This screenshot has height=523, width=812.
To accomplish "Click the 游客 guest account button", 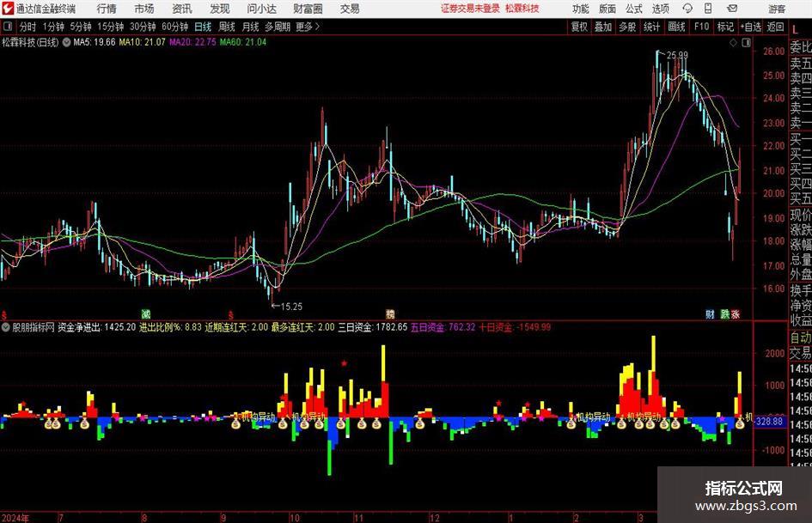I will click(x=777, y=9).
